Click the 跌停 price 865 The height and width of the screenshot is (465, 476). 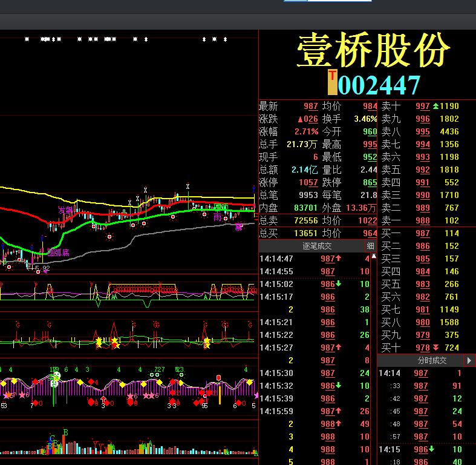coord(370,182)
